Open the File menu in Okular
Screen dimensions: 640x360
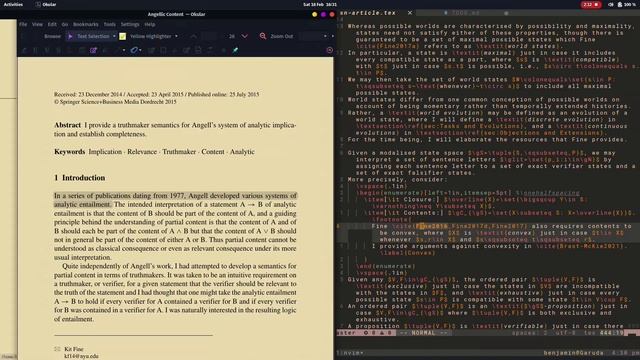pos(23,24)
